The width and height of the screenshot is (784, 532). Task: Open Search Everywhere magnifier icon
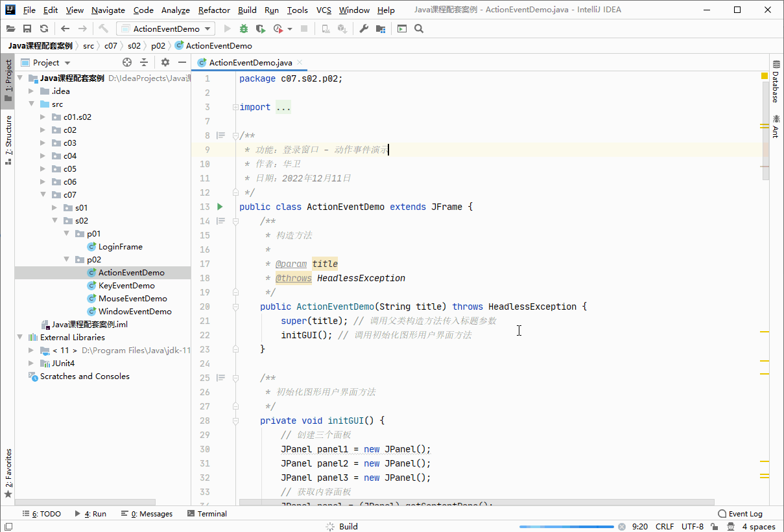click(419, 29)
